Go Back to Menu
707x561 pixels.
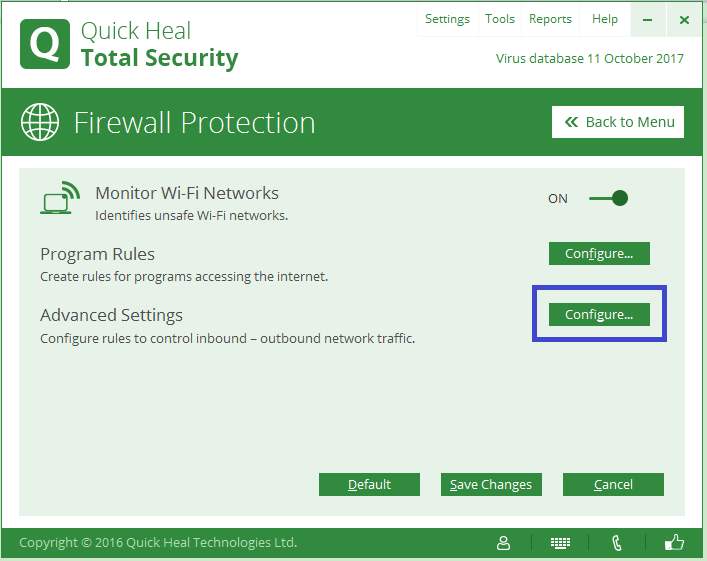[618, 122]
